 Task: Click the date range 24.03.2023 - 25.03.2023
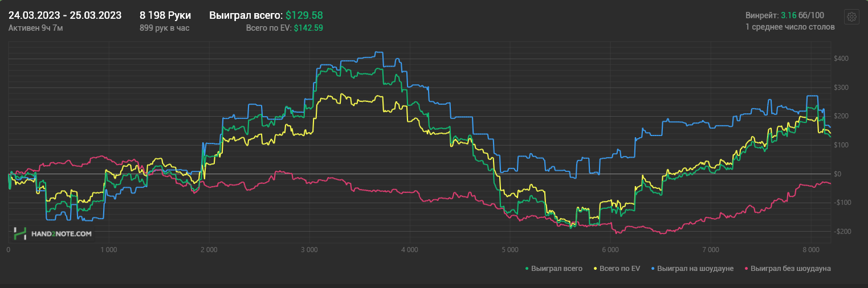click(65, 15)
